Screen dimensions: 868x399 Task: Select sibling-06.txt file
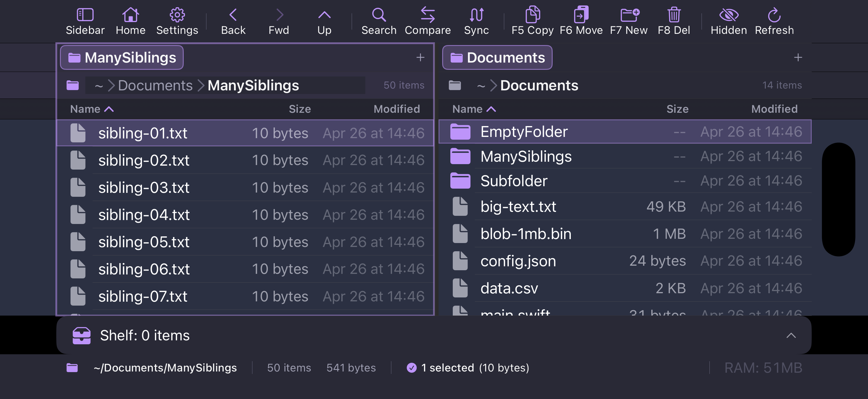click(245, 269)
